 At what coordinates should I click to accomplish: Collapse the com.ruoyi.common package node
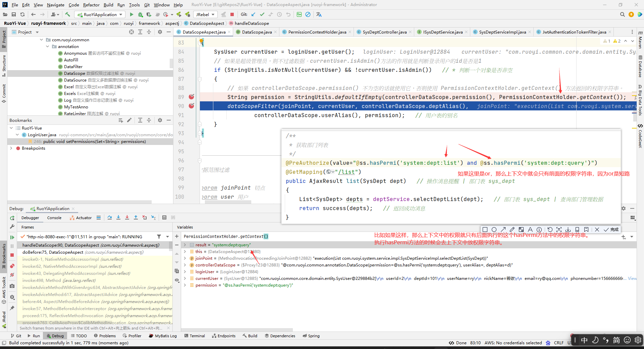coord(42,40)
